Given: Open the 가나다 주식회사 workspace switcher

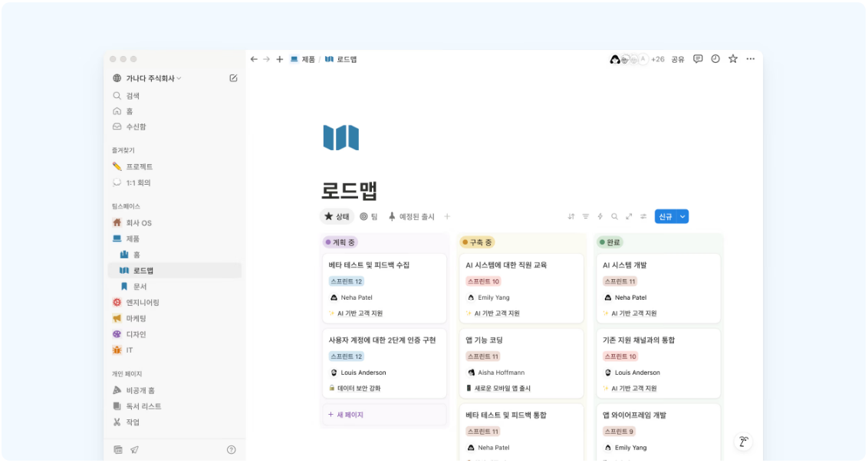Looking at the screenshot, I should tap(150, 77).
